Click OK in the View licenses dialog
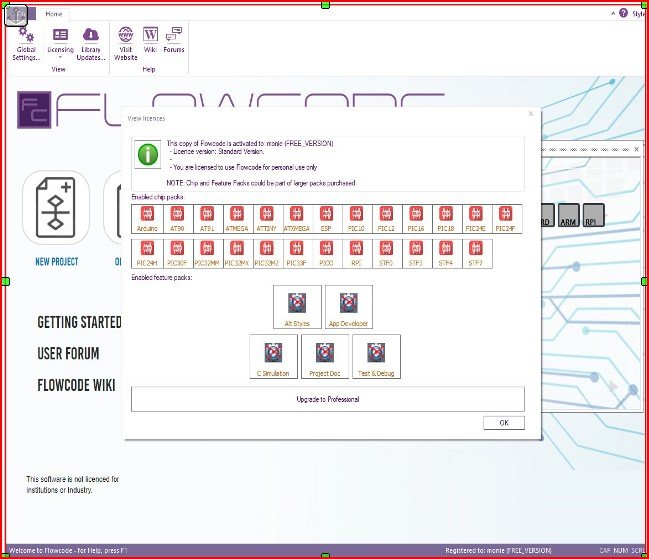649x559 pixels. click(504, 422)
